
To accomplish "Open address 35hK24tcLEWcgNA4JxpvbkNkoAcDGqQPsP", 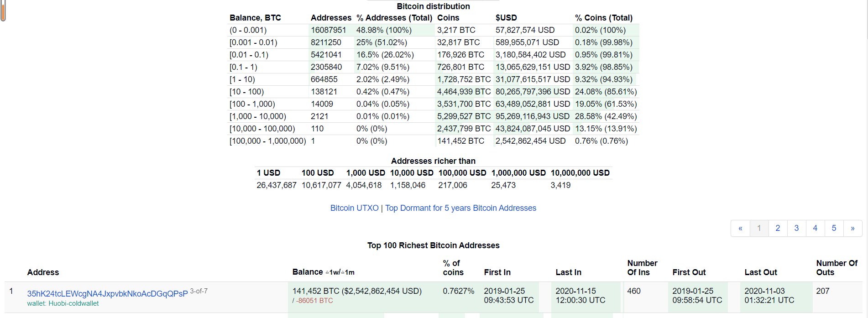I will click(x=107, y=294).
